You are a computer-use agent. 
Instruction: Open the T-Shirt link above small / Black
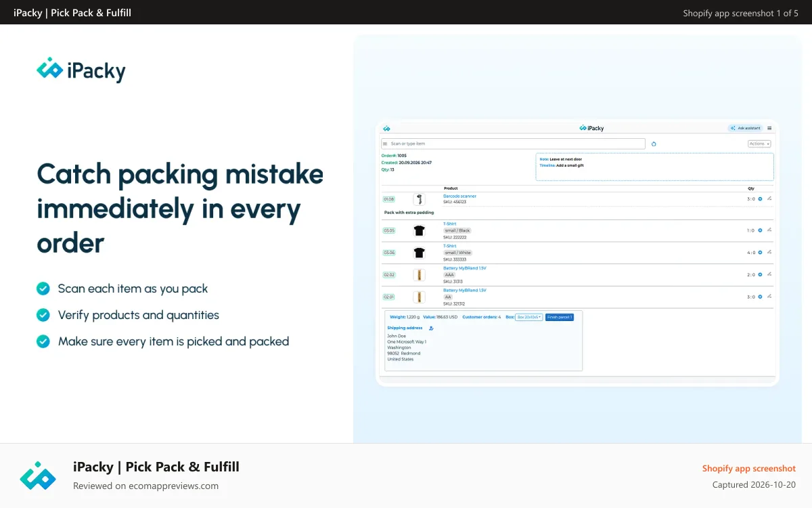click(x=449, y=224)
